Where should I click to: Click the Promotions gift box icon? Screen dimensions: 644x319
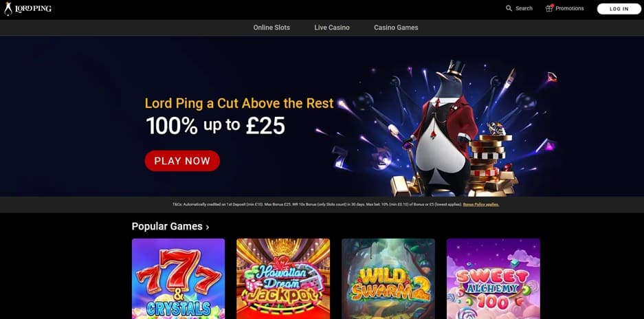click(x=549, y=8)
